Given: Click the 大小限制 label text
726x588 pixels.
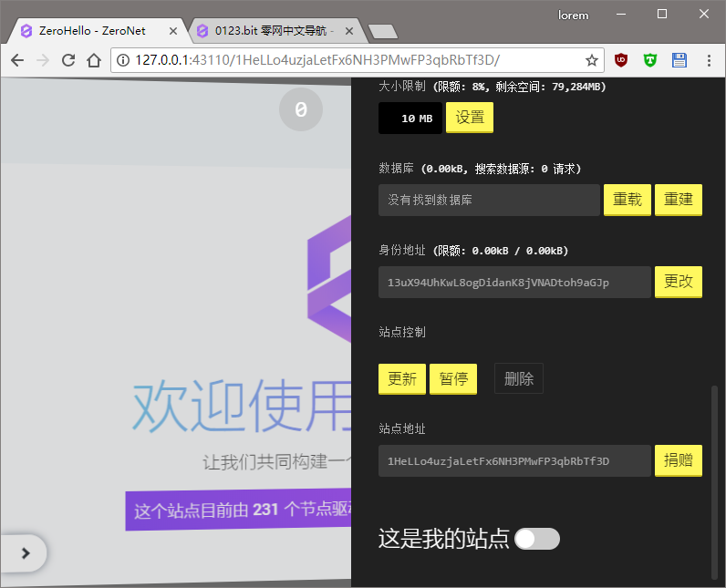Looking at the screenshot, I should click(x=402, y=87).
